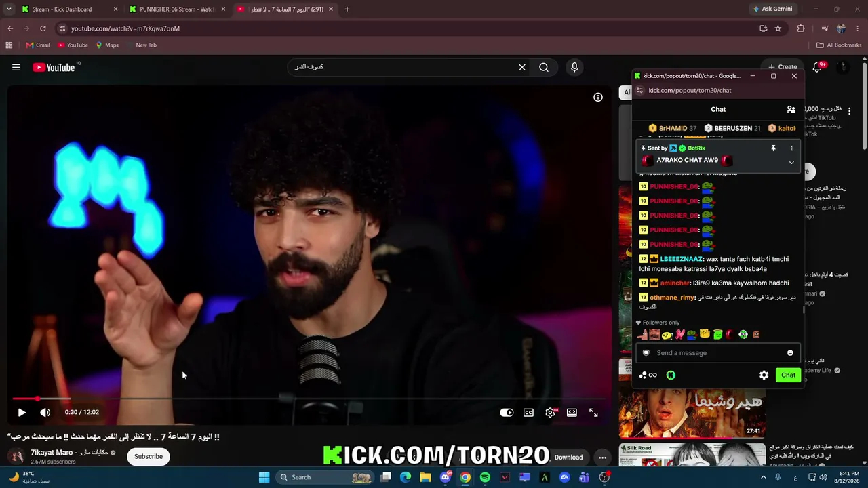Go to the YouTube home logo
Viewport: 868px width, 488px height.
pos(54,67)
